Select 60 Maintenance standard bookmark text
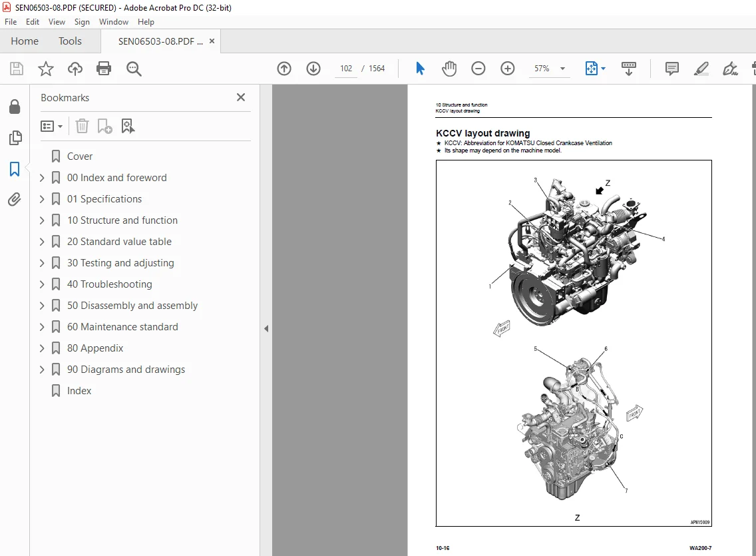 (122, 327)
